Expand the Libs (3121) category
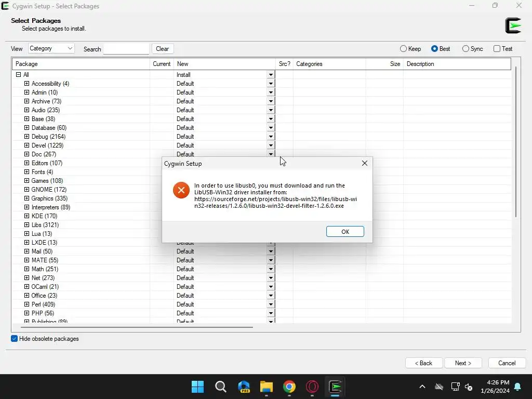Viewport: 532px width, 399px height. 27,224
